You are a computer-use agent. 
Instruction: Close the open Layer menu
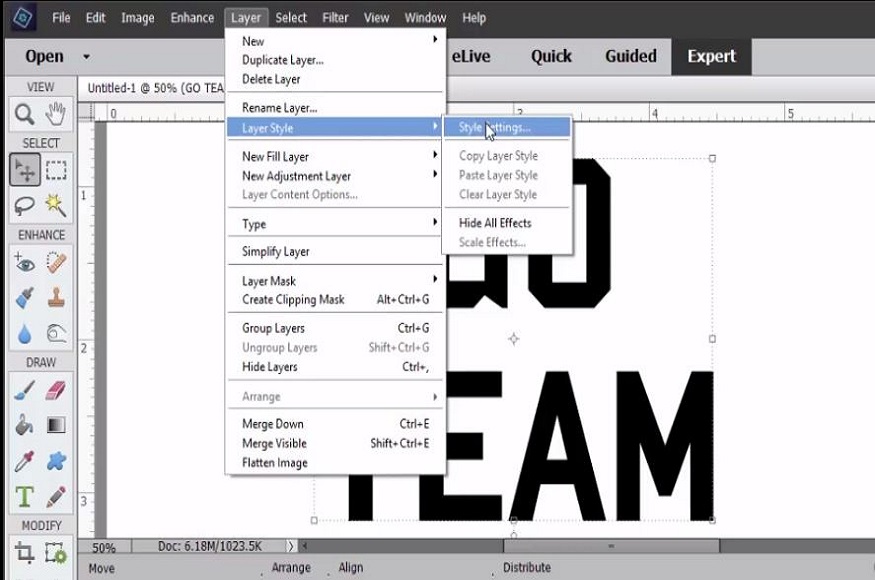(x=246, y=18)
